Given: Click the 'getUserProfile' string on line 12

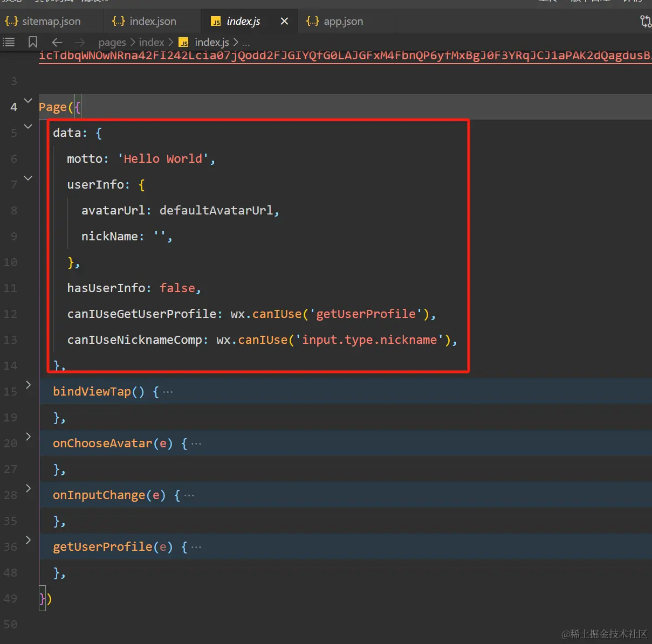Looking at the screenshot, I should (x=366, y=314).
